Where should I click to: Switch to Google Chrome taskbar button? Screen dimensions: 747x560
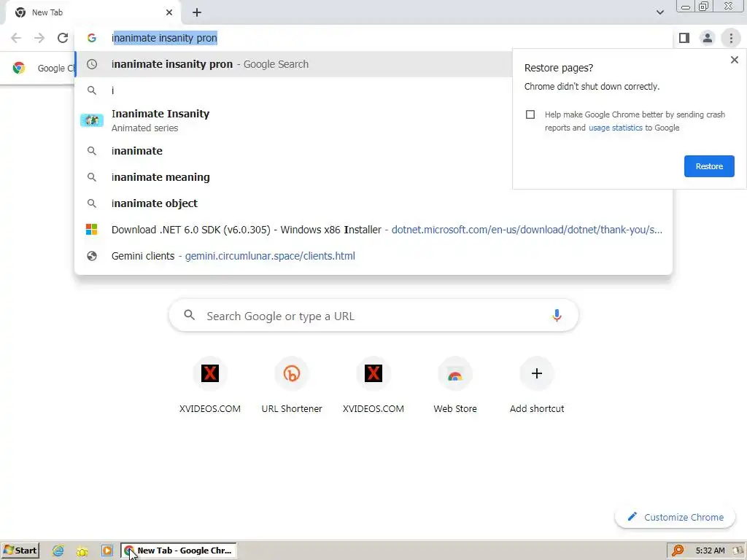point(179,551)
